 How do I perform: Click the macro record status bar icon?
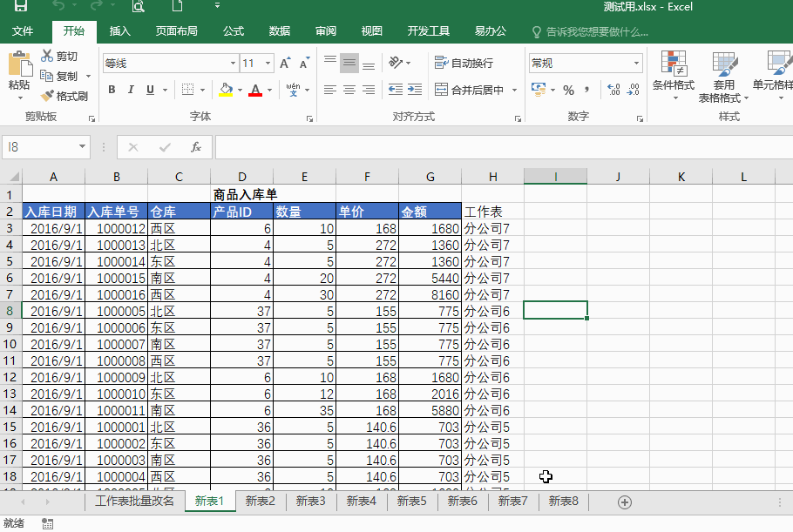pos(48,524)
